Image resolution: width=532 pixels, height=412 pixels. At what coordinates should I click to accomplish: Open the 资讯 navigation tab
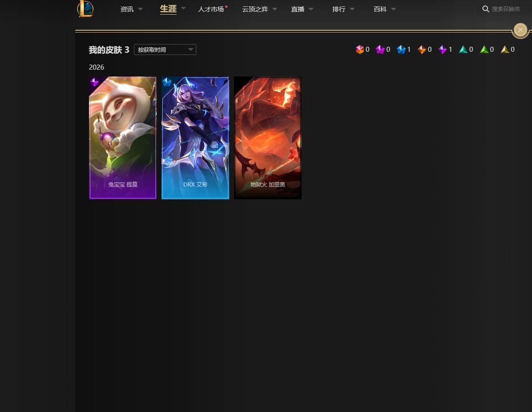pos(127,9)
